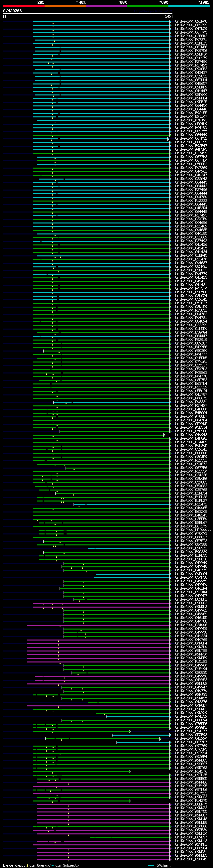Select UniRef100_O64449 label
This screenshot has width=213, height=868.
[191, 135]
